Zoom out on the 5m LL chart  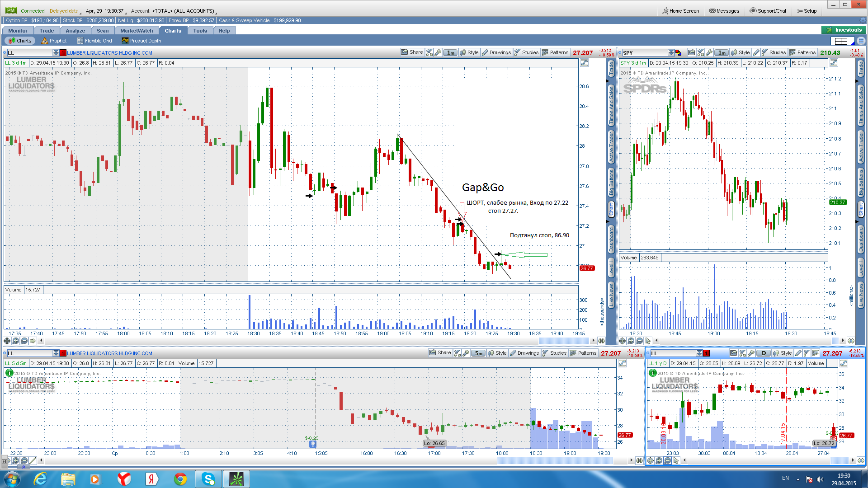coord(24,460)
